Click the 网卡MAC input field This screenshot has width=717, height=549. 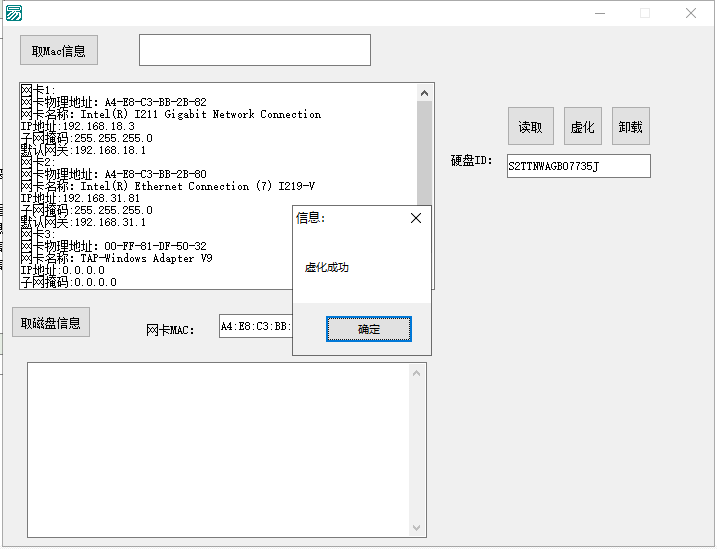pyautogui.click(x=256, y=326)
